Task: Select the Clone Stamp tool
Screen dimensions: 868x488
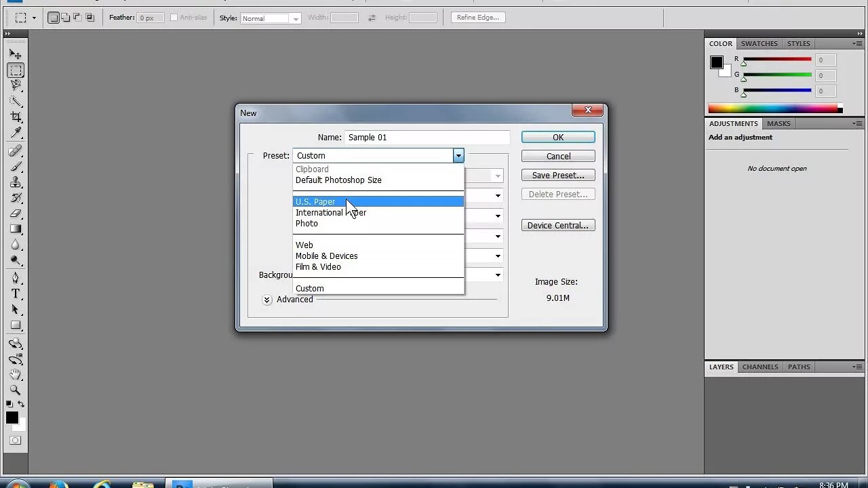Action: [16, 182]
